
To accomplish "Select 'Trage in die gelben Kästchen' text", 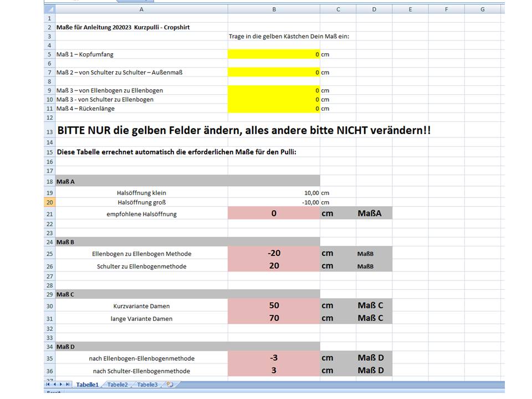I will [289, 37].
